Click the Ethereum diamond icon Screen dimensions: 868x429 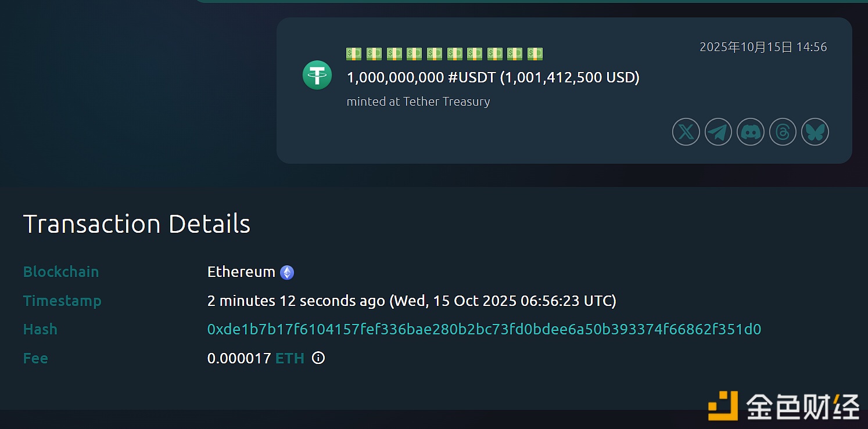[x=287, y=272]
